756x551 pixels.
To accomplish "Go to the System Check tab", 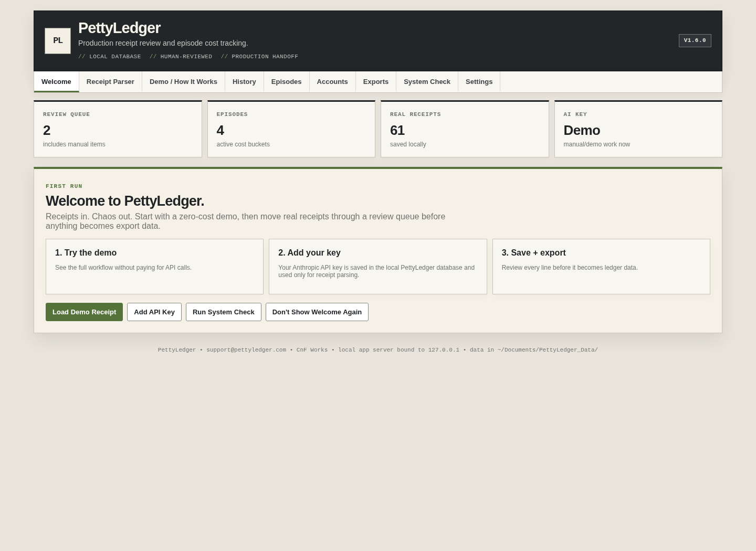I will [x=427, y=82].
